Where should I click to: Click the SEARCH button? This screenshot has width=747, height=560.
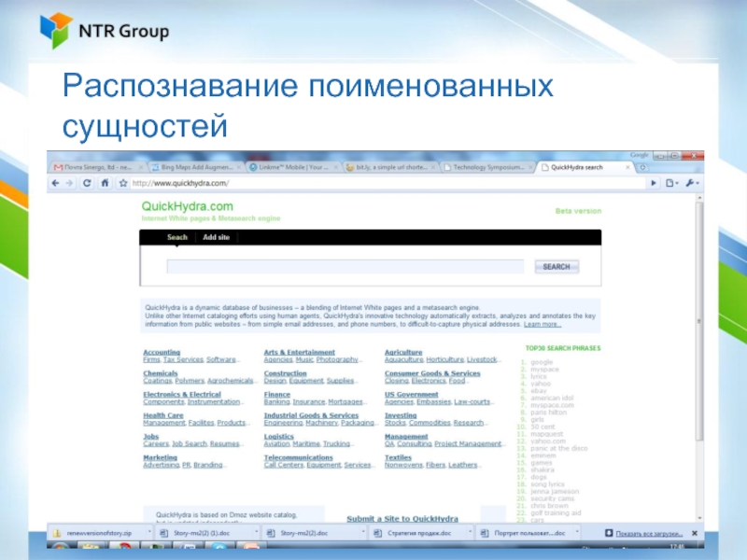tap(556, 267)
